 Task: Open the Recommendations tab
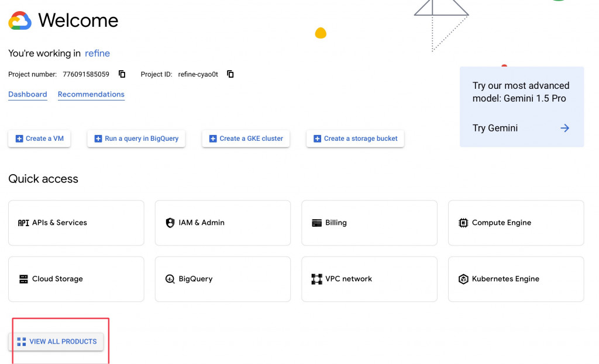point(91,94)
